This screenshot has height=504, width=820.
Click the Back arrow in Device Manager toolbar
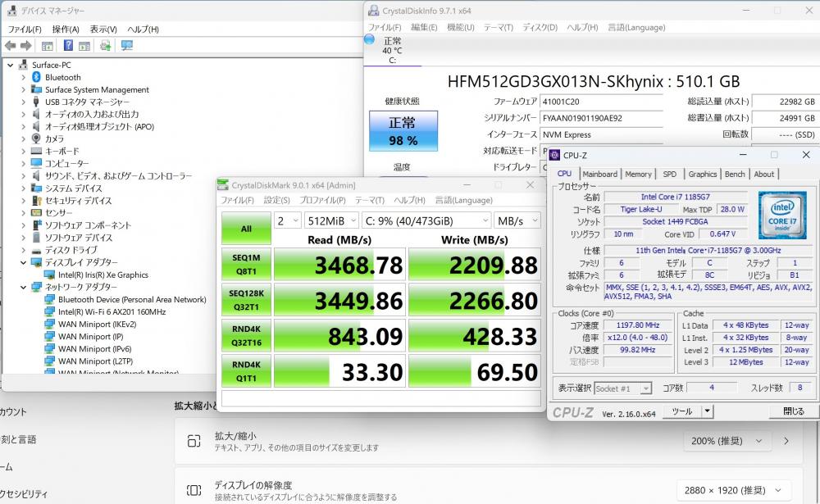pos(10,46)
